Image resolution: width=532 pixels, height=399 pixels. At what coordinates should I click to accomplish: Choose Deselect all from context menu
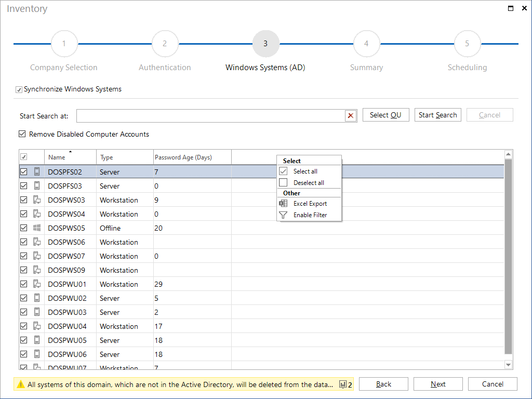309,182
